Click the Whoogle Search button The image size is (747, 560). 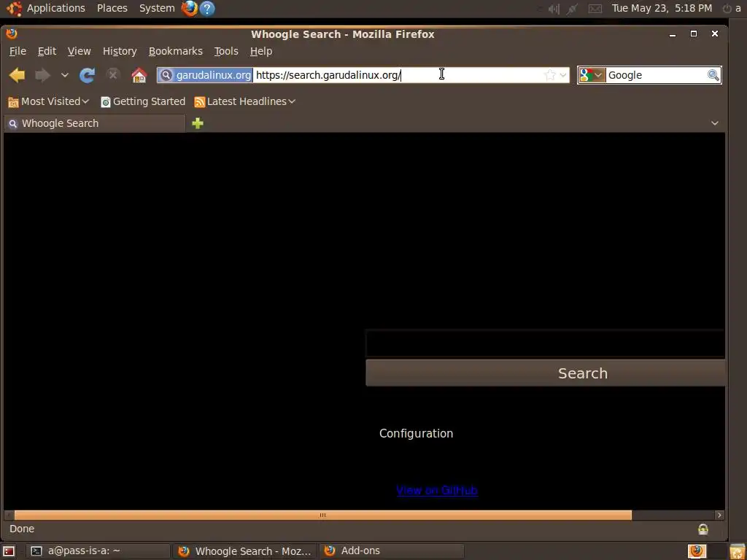[x=545, y=373]
